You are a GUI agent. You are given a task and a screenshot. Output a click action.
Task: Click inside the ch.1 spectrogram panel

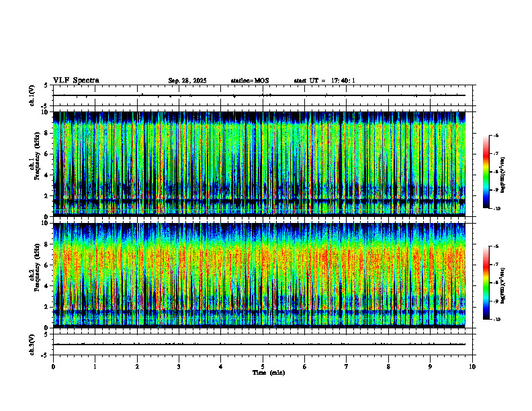coord(259,164)
